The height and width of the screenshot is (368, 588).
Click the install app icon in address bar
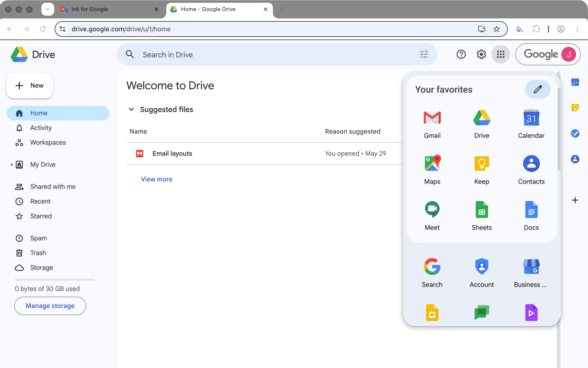482,29
